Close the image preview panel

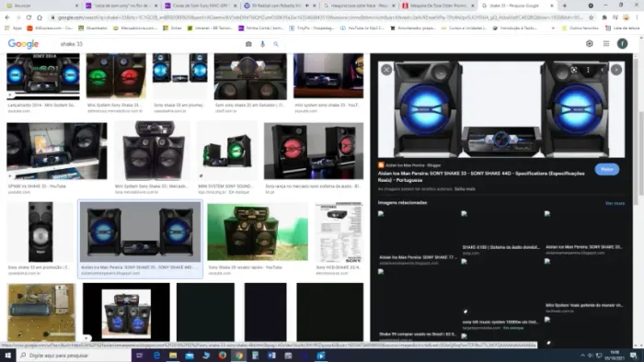click(x=386, y=70)
